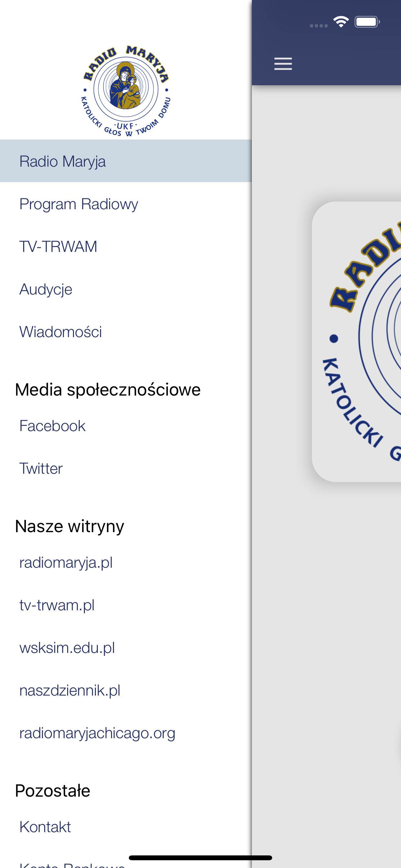Tap the large Radio Maryja station card
Viewport: 401px width, 868px height.
(356, 342)
